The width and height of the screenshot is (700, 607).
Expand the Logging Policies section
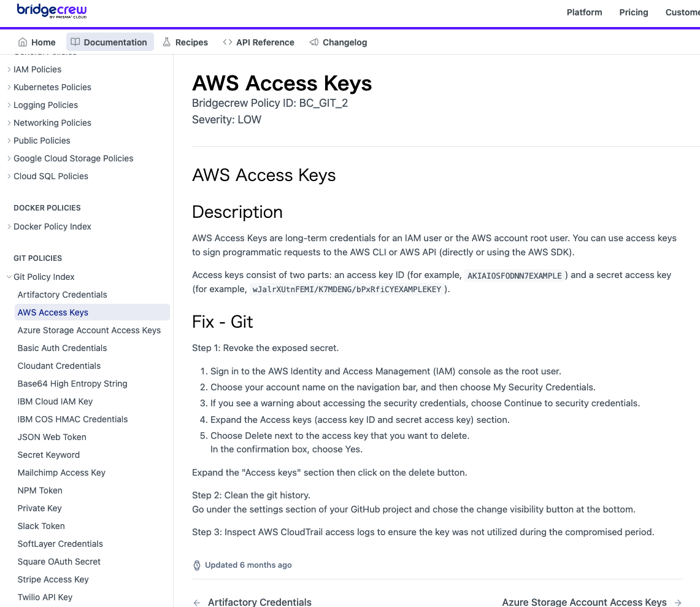pyautogui.click(x=9, y=105)
